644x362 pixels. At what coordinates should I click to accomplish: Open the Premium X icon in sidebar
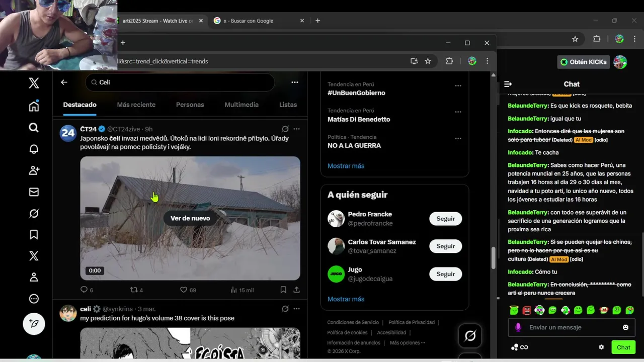point(34,256)
